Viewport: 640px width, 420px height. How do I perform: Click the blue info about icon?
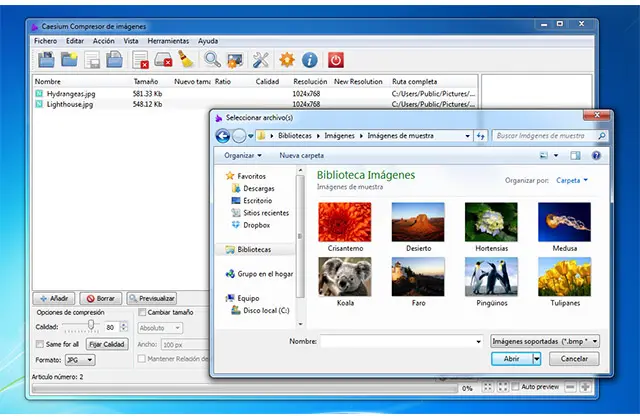(x=310, y=60)
